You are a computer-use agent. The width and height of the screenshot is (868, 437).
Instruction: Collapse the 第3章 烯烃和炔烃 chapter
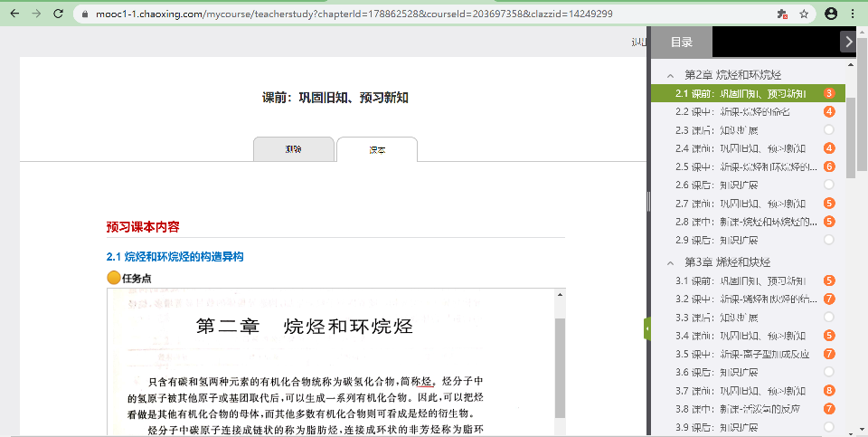tap(670, 262)
